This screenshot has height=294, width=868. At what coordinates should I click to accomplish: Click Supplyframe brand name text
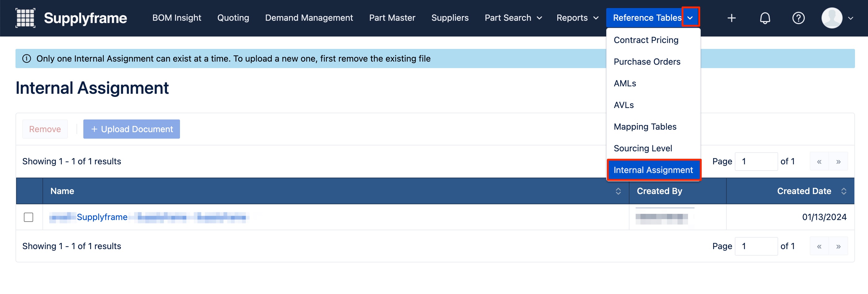pyautogui.click(x=85, y=18)
